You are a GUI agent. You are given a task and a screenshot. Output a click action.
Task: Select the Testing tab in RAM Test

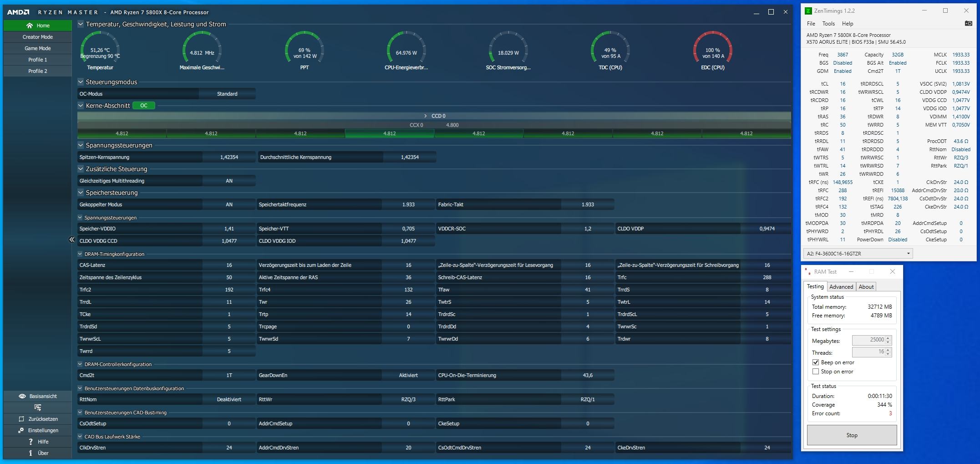click(815, 286)
